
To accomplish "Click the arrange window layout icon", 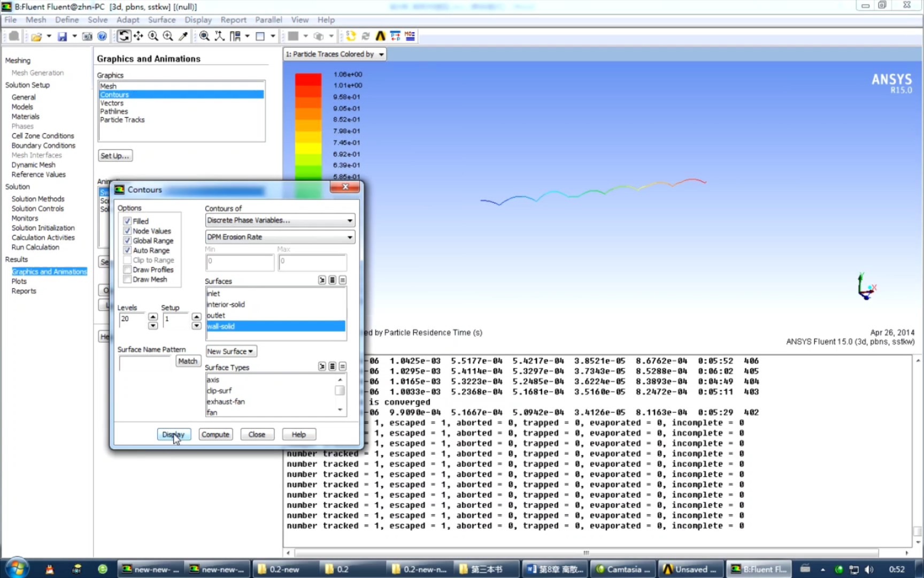I will [x=235, y=36].
